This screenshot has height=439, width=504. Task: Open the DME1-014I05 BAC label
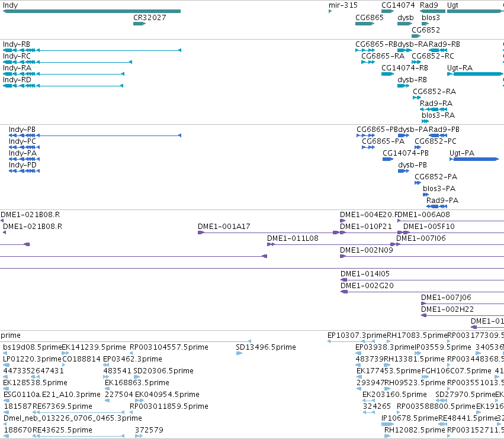(365, 274)
